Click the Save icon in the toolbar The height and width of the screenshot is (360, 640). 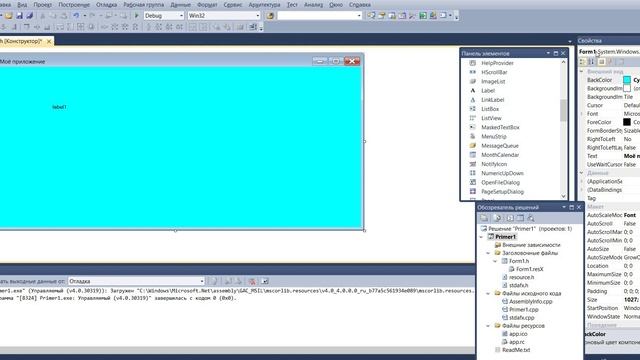tap(19, 16)
